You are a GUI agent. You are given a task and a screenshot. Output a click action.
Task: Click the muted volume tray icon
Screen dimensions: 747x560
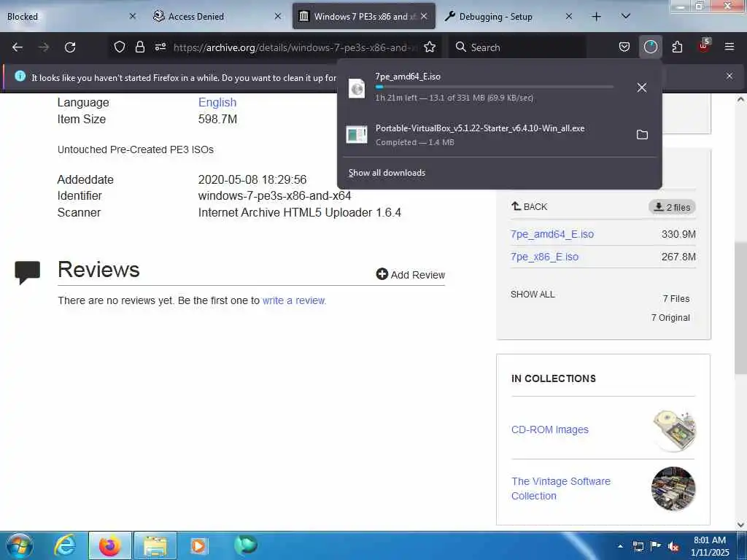(673, 547)
